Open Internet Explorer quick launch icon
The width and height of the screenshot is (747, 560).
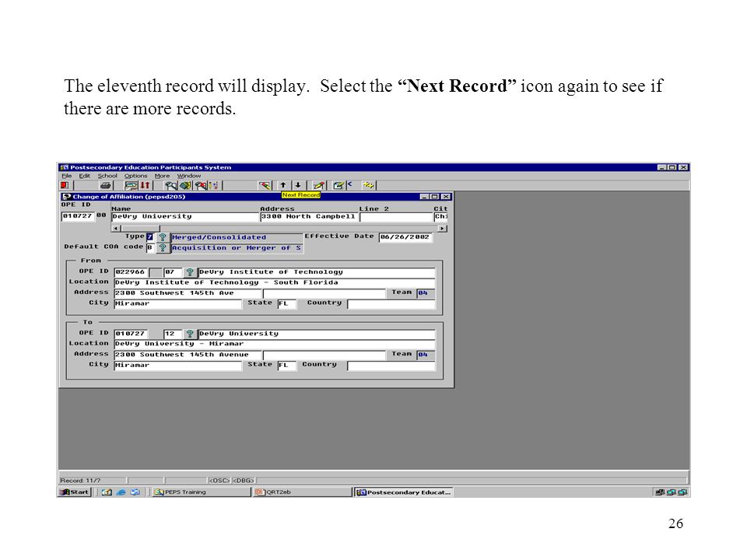tap(121, 492)
